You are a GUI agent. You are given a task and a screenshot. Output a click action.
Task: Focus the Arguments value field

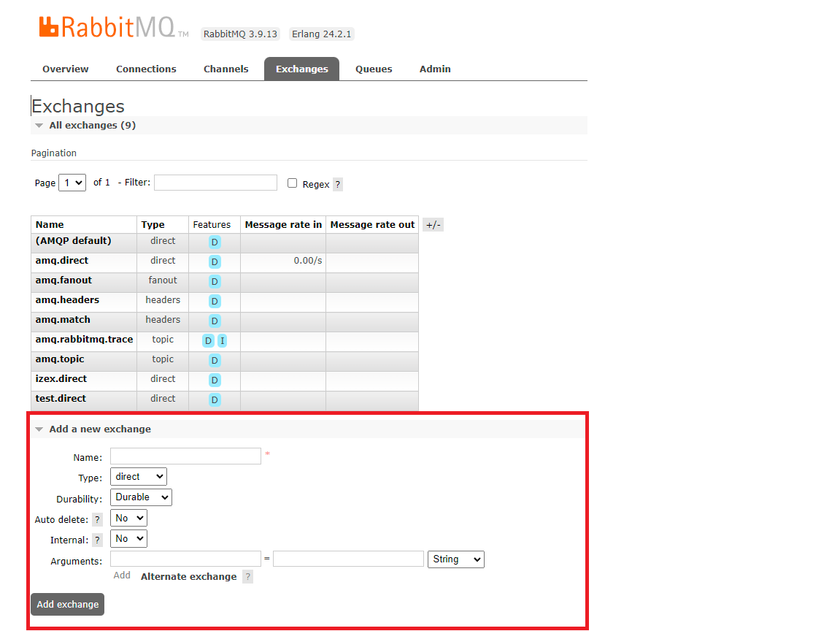pyautogui.click(x=348, y=559)
